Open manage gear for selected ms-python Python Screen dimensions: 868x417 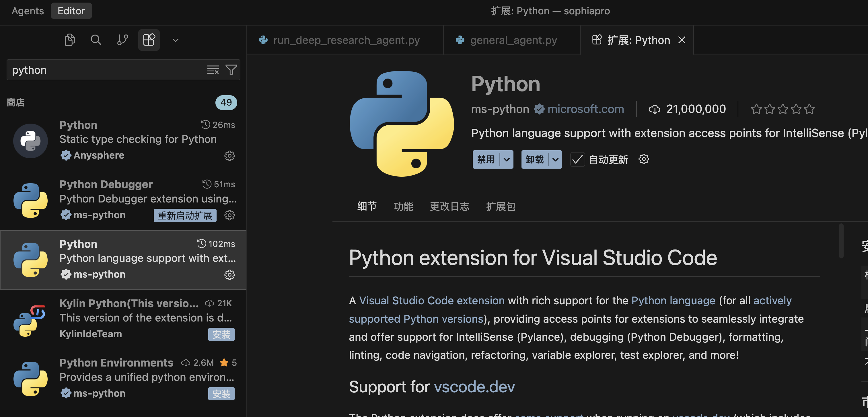(x=229, y=275)
